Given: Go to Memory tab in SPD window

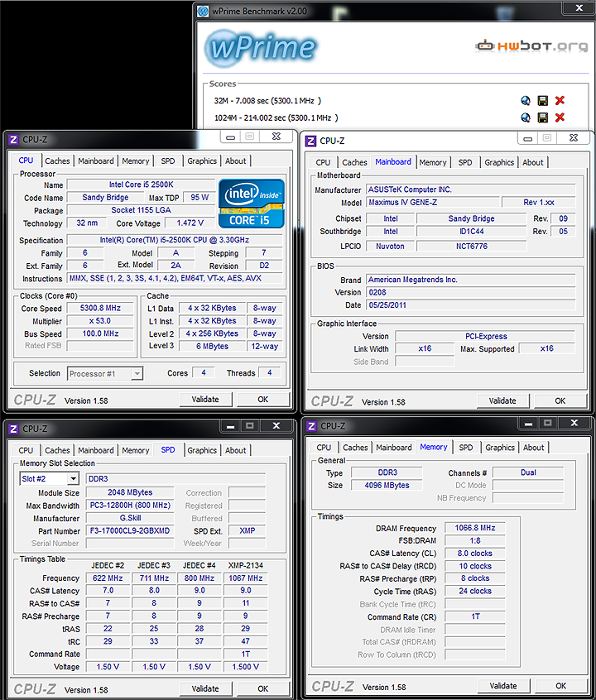Looking at the screenshot, I should coord(136,450).
